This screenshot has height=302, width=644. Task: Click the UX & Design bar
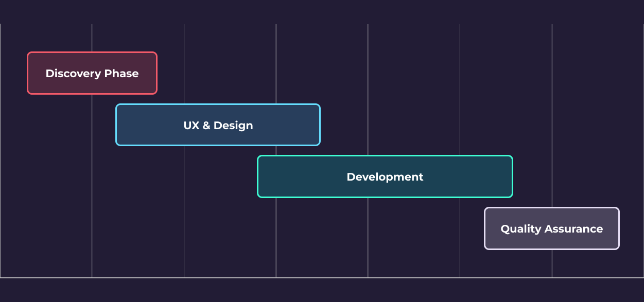(218, 125)
